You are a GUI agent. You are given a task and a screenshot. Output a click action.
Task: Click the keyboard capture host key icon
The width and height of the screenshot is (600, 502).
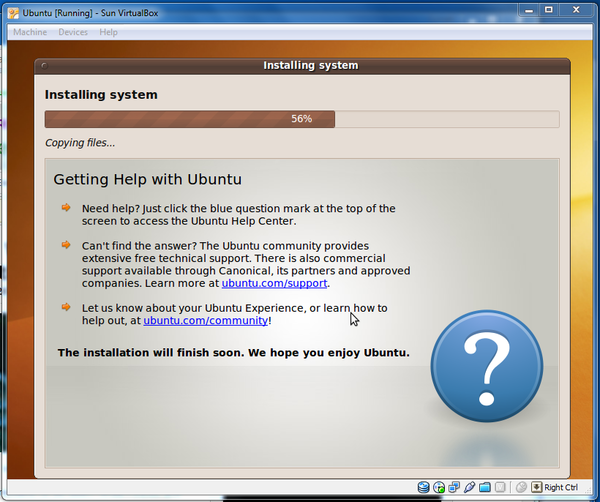pos(536,487)
